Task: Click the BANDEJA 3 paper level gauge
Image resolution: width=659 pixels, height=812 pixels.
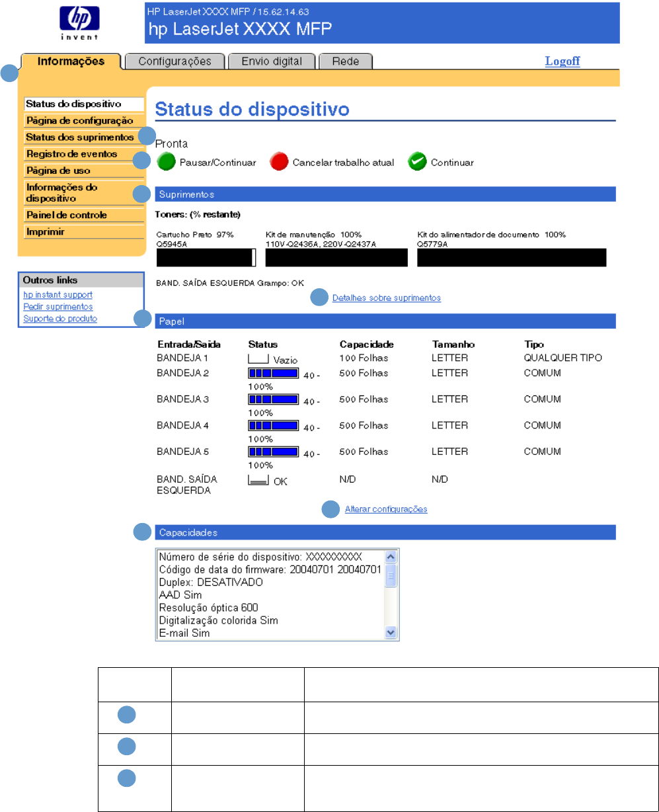Action: tap(274, 399)
